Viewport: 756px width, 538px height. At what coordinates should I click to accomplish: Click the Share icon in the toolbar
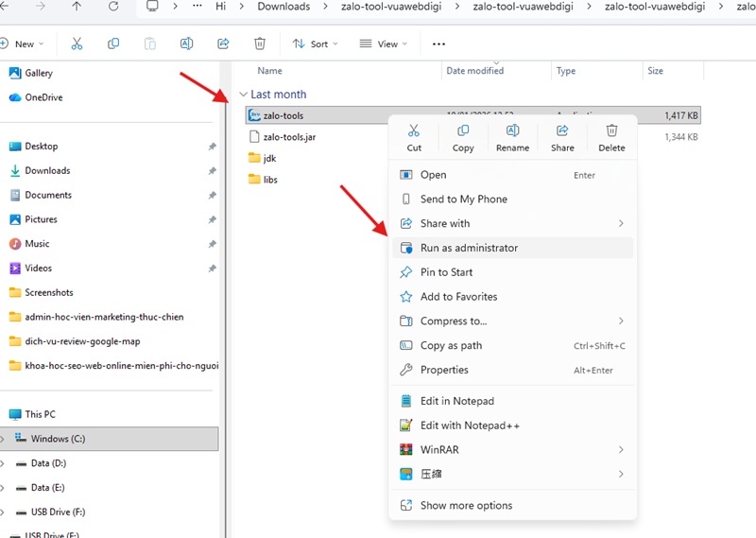click(223, 43)
